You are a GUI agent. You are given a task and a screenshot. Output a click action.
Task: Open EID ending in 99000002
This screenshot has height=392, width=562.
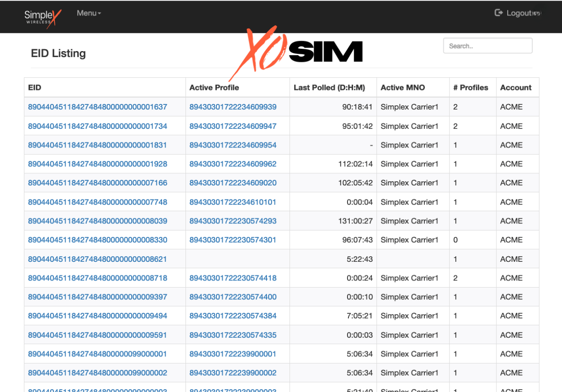click(x=98, y=372)
